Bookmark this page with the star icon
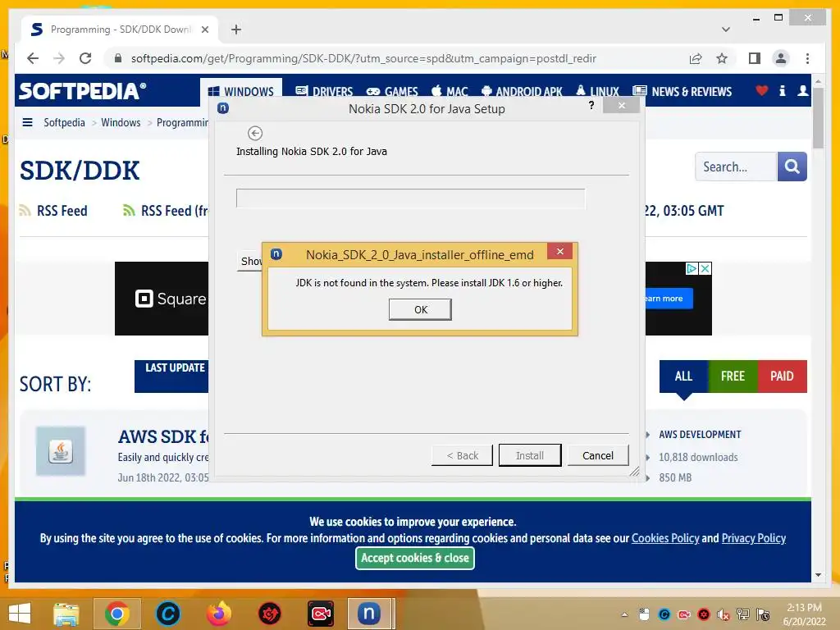This screenshot has height=630, width=840. pyautogui.click(x=722, y=58)
